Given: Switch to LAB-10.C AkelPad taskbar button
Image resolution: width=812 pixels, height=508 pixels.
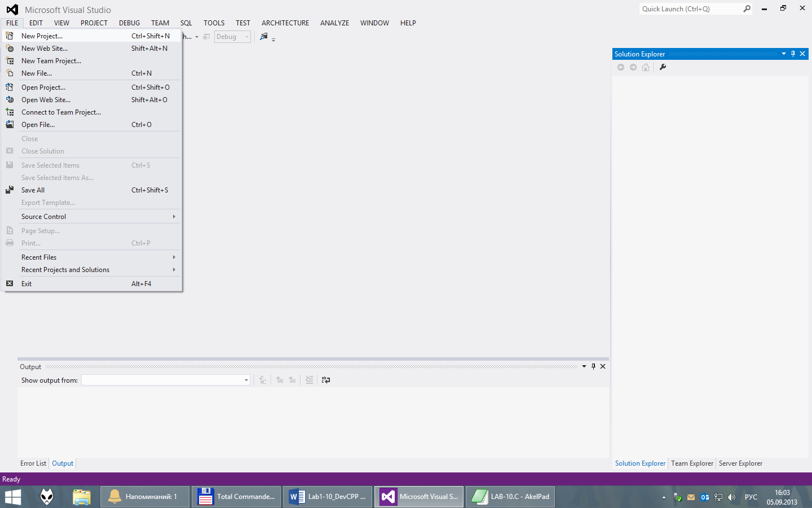Looking at the screenshot, I should pyautogui.click(x=510, y=497).
